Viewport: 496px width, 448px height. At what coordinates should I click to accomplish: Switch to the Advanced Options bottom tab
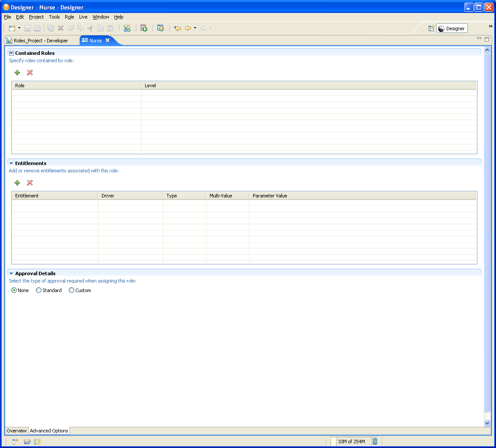(x=49, y=431)
